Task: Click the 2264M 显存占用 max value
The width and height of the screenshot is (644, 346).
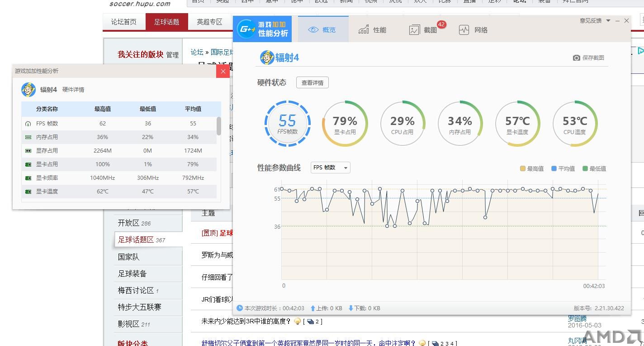Action: coord(103,151)
